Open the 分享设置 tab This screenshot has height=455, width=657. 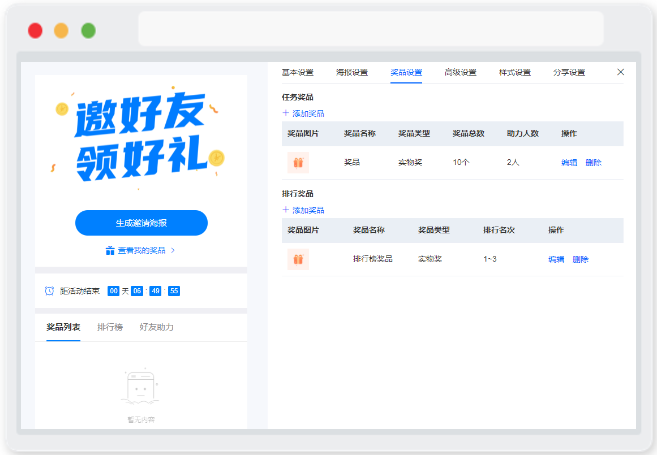click(x=569, y=72)
